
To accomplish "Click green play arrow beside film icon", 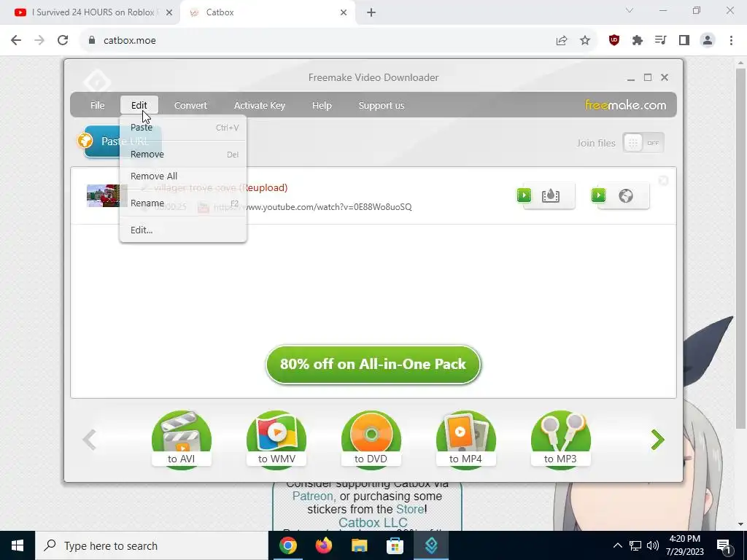I will tap(524, 195).
